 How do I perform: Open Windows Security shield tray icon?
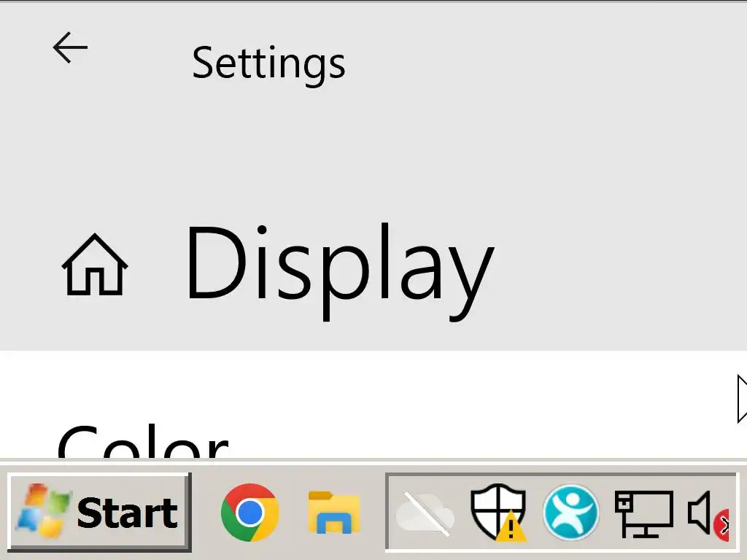point(498,513)
